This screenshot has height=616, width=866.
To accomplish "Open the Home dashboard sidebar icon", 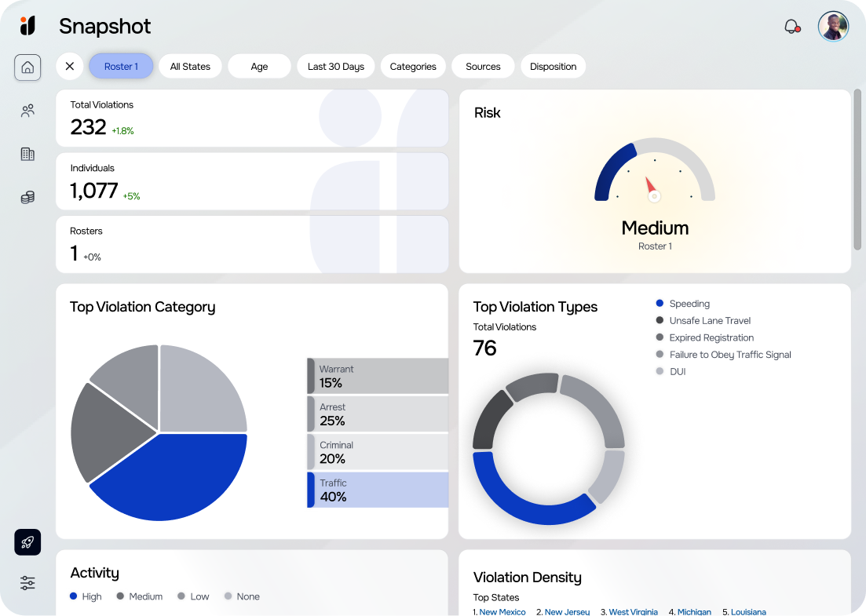I will click(27, 67).
